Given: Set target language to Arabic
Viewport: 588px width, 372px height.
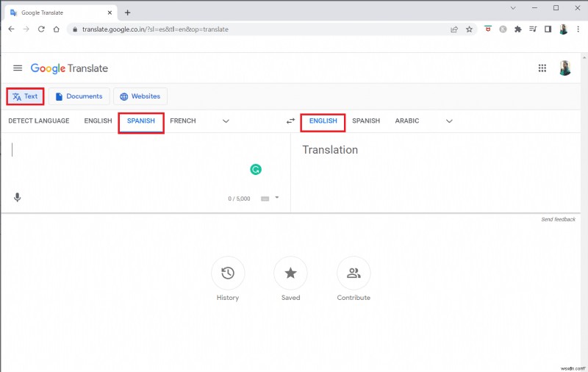Looking at the screenshot, I should 407,121.
